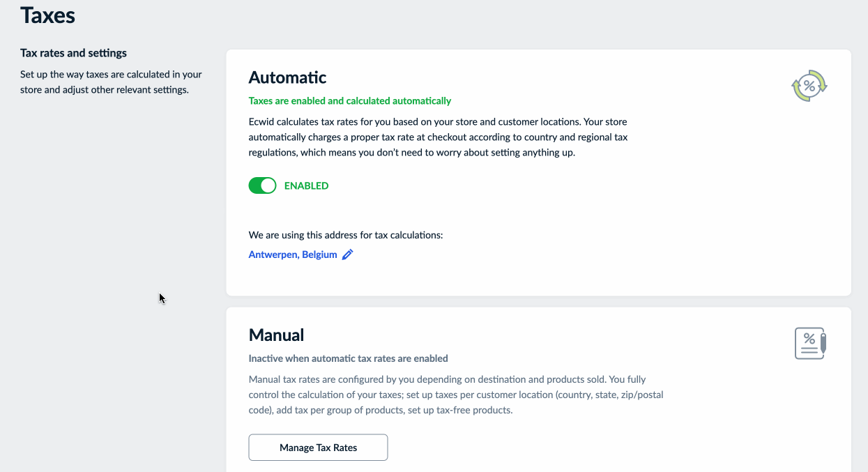Image resolution: width=868 pixels, height=472 pixels.
Task: Click the manual tax document-and-pen icon
Action: (x=810, y=343)
